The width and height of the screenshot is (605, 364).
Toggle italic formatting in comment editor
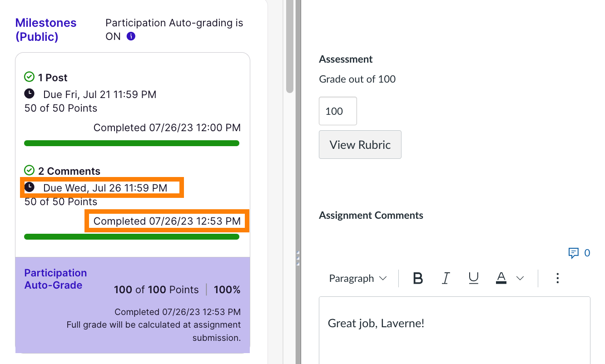coord(446,278)
